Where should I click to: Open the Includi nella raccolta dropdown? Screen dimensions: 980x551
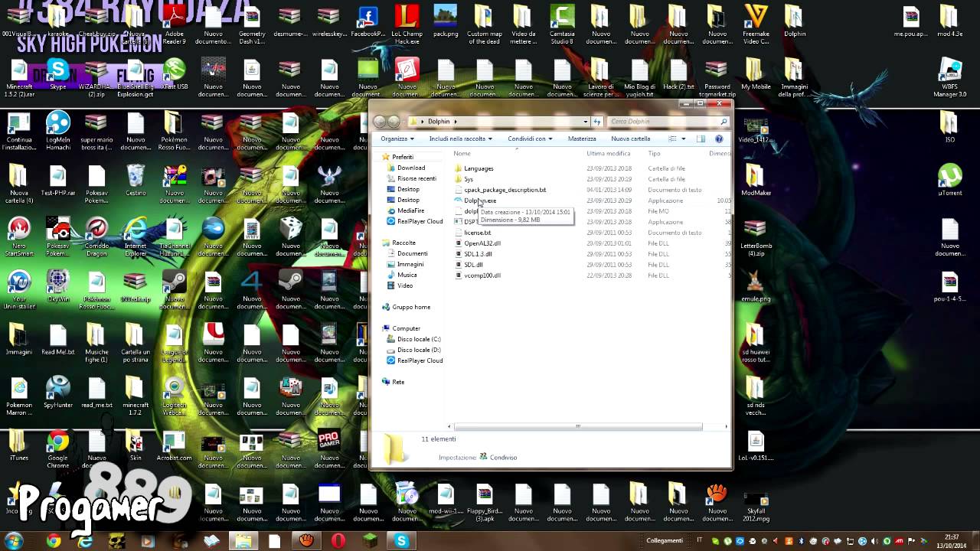click(460, 139)
